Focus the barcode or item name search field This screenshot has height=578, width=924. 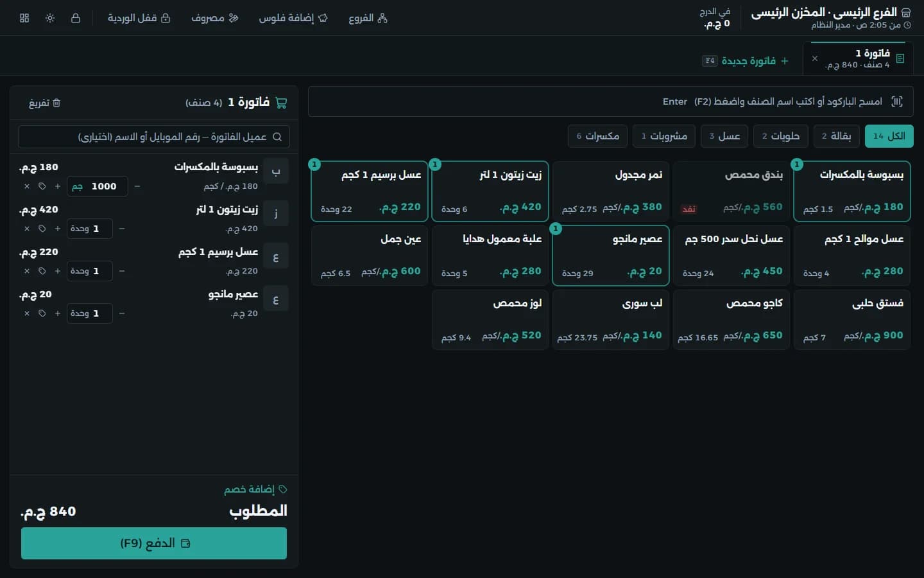point(610,101)
